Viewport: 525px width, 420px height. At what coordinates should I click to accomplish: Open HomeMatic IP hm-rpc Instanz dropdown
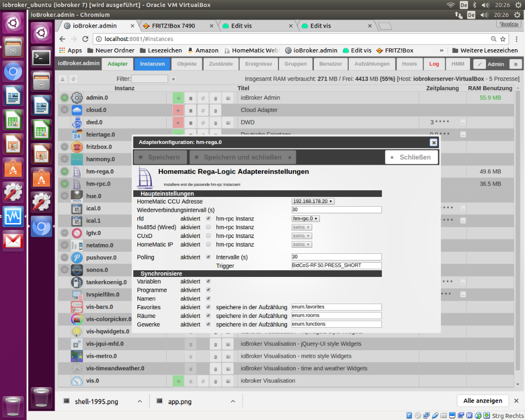pyautogui.click(x=301, y=245)
